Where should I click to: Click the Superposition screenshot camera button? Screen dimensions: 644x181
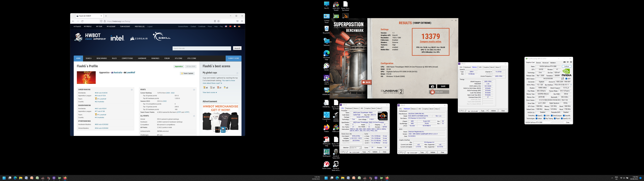coord(433,86)
